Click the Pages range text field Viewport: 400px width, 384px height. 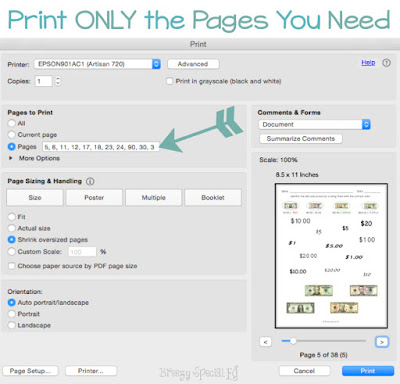[x=101, y=147]
